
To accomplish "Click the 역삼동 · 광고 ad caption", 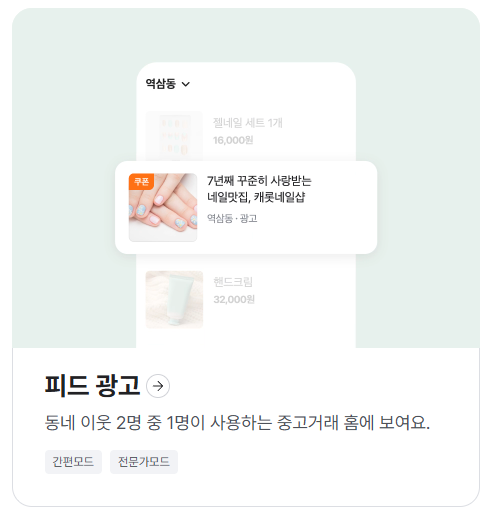I will (232, 219).
